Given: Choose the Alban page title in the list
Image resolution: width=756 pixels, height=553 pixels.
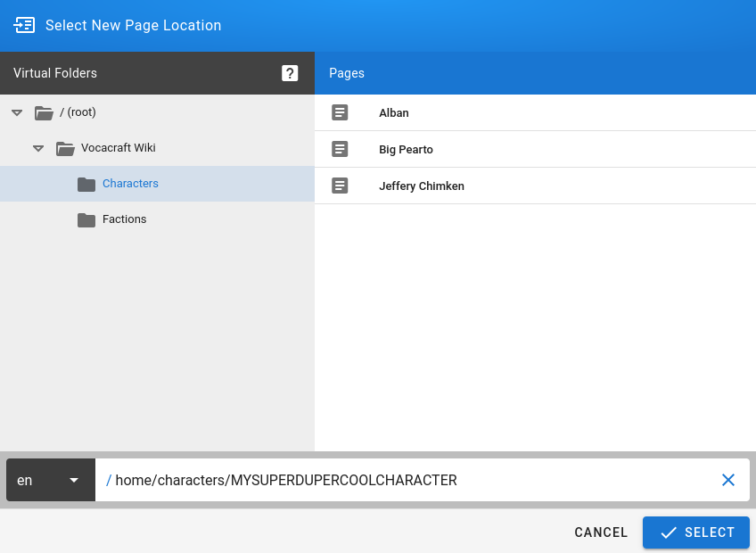Looking at the screenshot, I should coord(393,113).
